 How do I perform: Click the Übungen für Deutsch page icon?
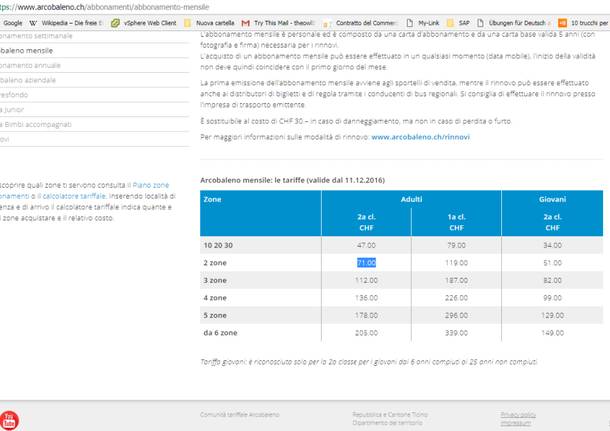pos(480,23)
